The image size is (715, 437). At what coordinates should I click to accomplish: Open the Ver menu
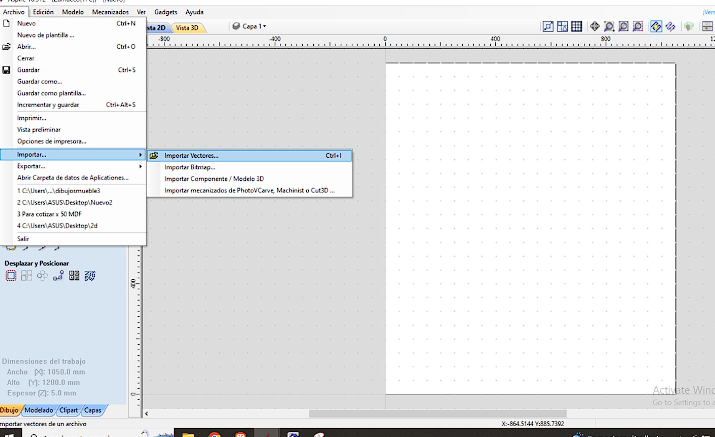141,12
